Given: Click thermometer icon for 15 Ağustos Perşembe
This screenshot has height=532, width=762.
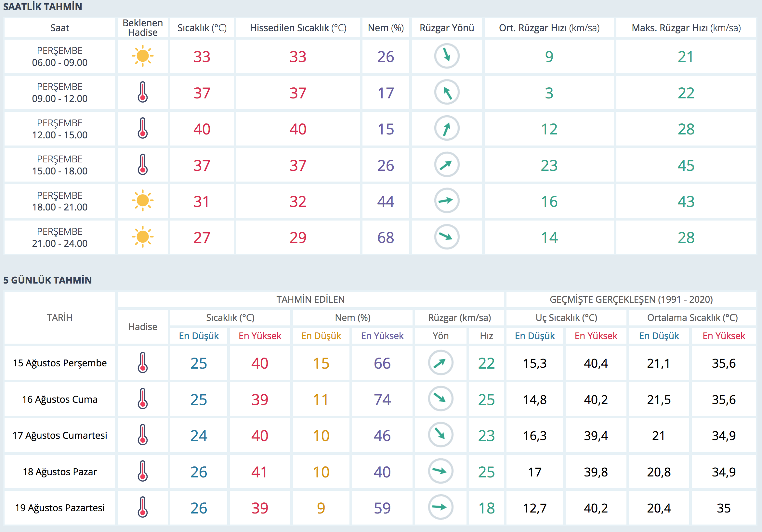Looking at the screenshot, I should 142,362.
